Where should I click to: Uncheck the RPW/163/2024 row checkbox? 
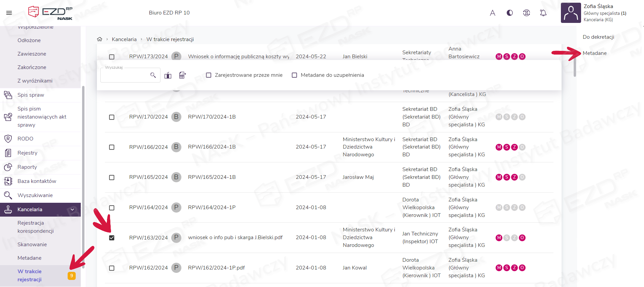point(112,238)
